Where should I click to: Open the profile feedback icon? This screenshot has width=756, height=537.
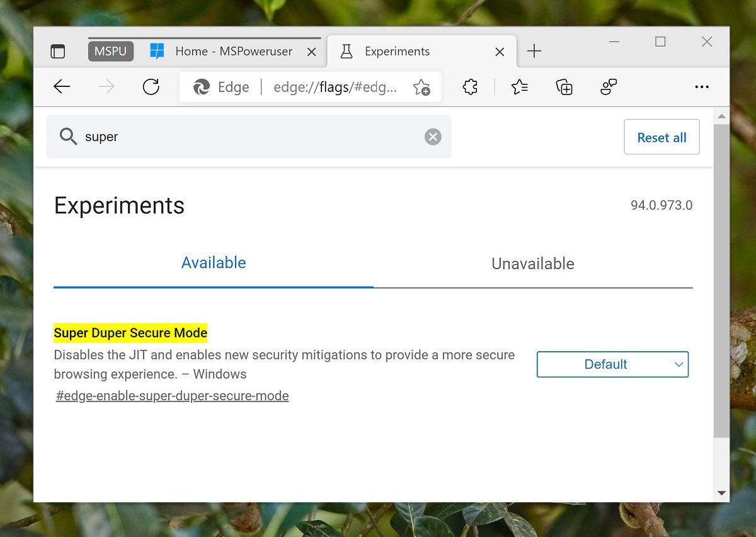[x=608, y=87]
